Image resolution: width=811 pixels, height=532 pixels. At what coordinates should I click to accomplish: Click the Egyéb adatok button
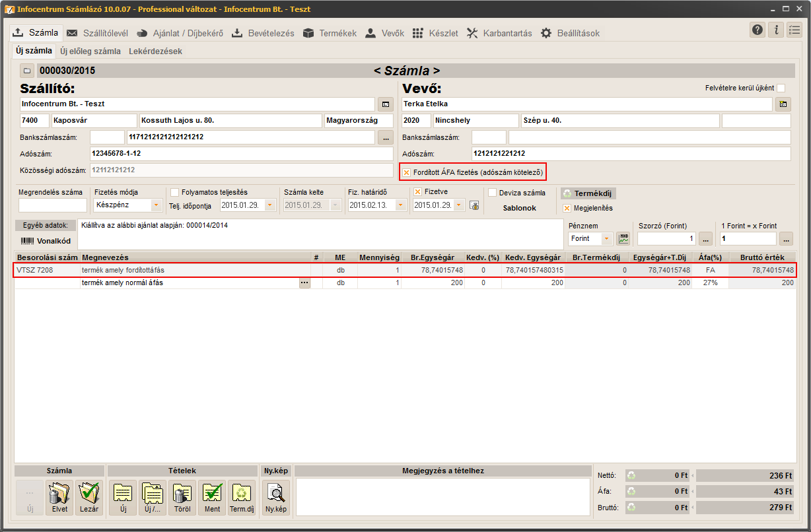(x=46, y=225)
